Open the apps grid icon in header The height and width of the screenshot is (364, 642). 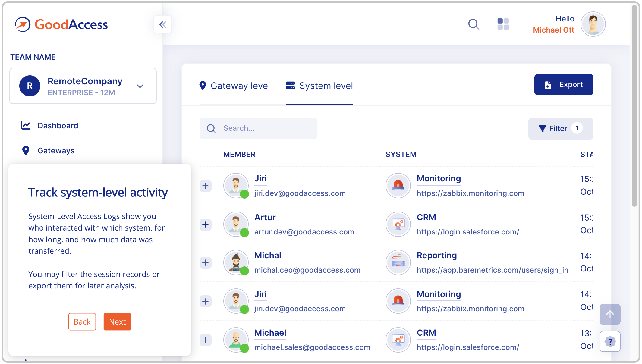coord(503,24)
